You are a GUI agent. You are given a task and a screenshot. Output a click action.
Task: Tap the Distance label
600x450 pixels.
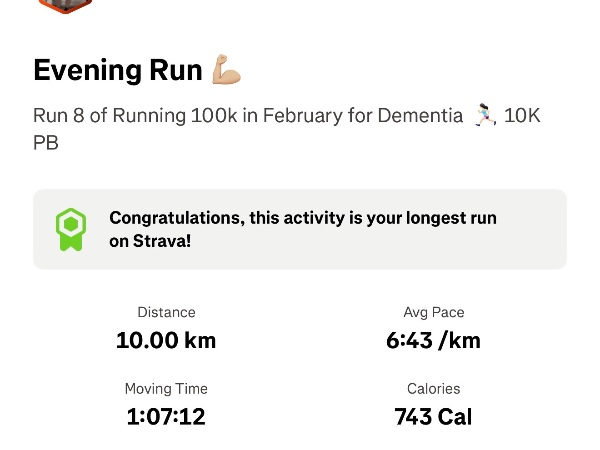point(166,313)
